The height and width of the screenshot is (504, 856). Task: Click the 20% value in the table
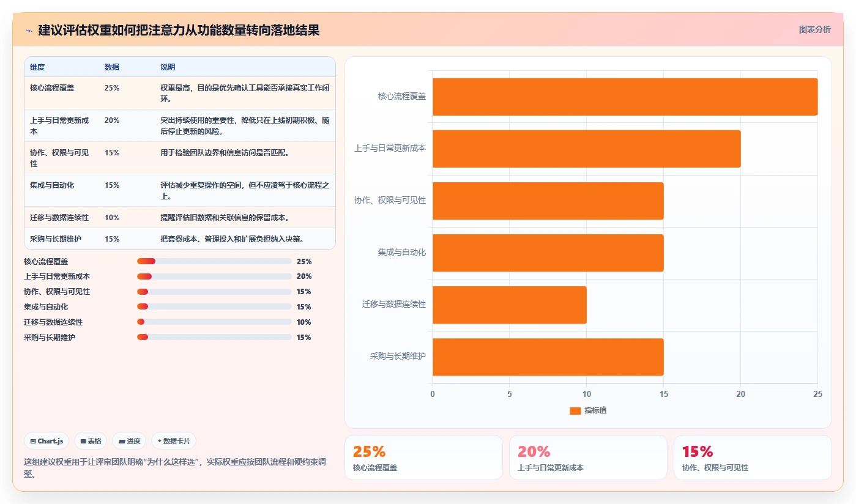[x=112, y=120]
